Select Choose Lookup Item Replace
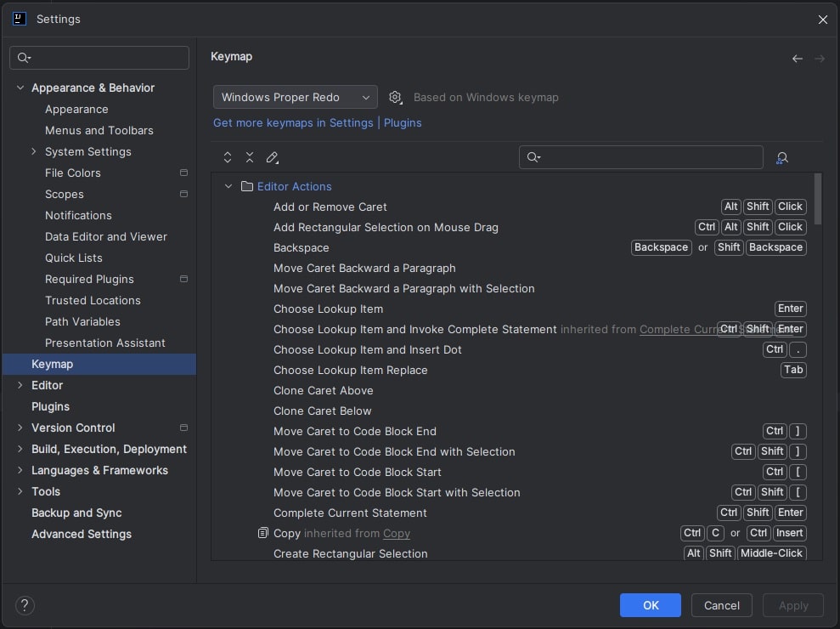Viewport: 840px width, 629px height. coord(351,370)
